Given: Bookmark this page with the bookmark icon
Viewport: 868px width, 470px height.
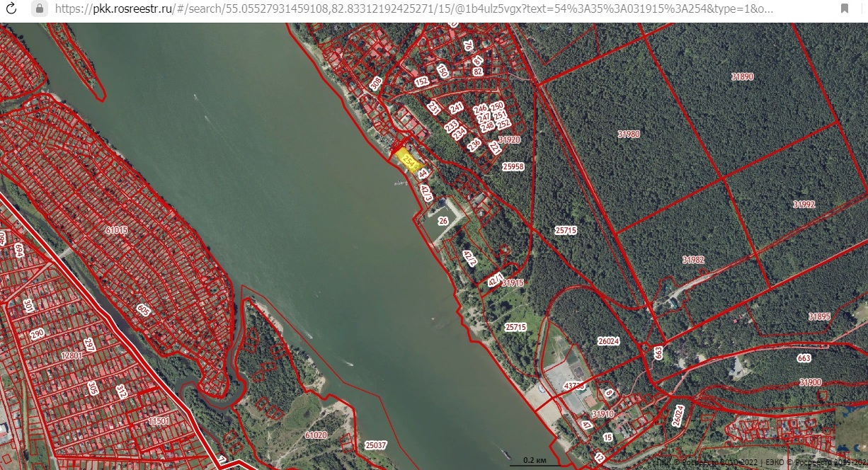Looking at the screenshot, I should pos(845,8).
